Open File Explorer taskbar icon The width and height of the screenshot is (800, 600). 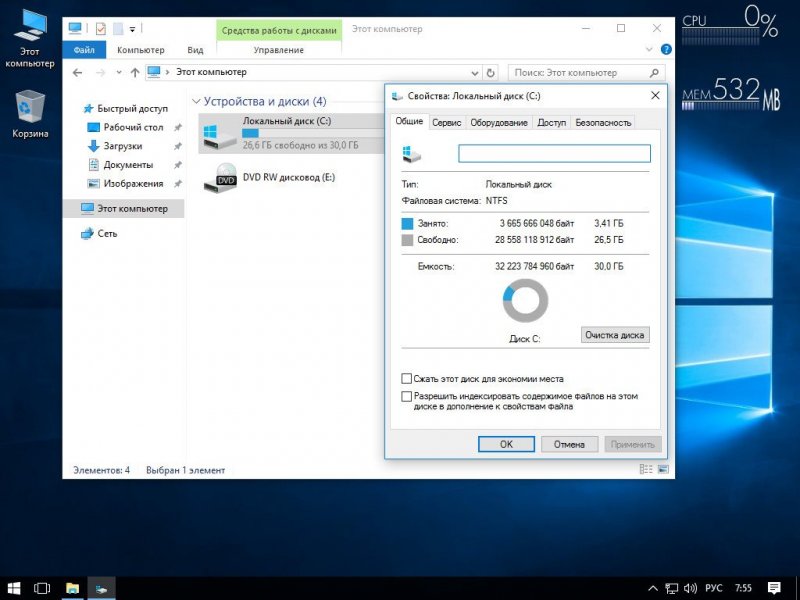(72, 588)
